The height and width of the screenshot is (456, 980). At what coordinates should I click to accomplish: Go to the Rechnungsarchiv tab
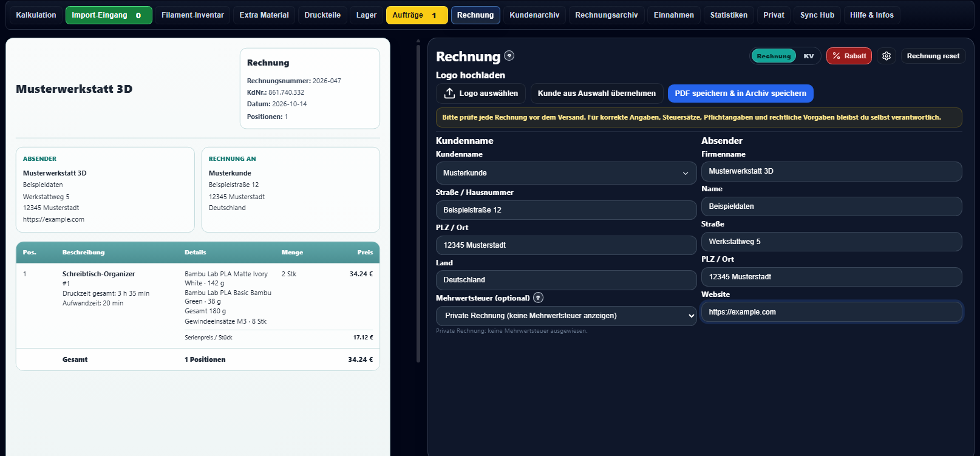pos(607,15)
